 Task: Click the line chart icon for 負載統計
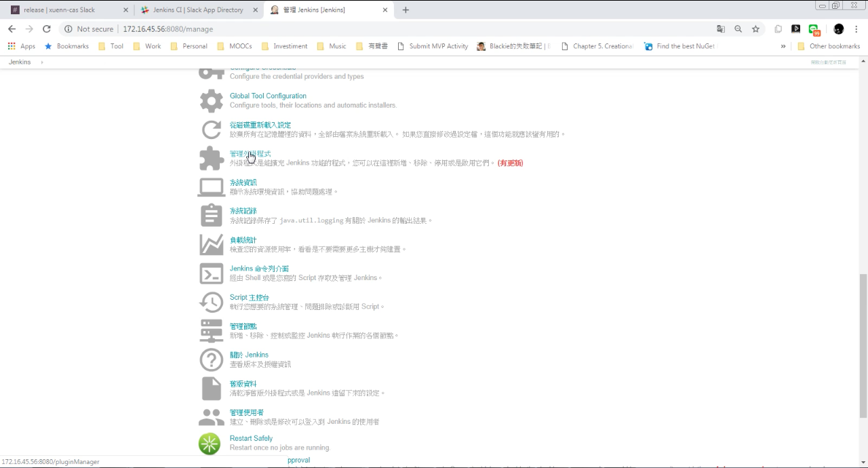point(211,245)
